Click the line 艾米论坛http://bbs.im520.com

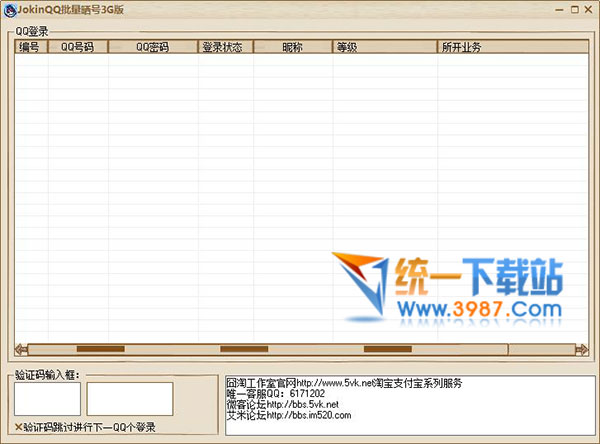(x=289, y=415)
